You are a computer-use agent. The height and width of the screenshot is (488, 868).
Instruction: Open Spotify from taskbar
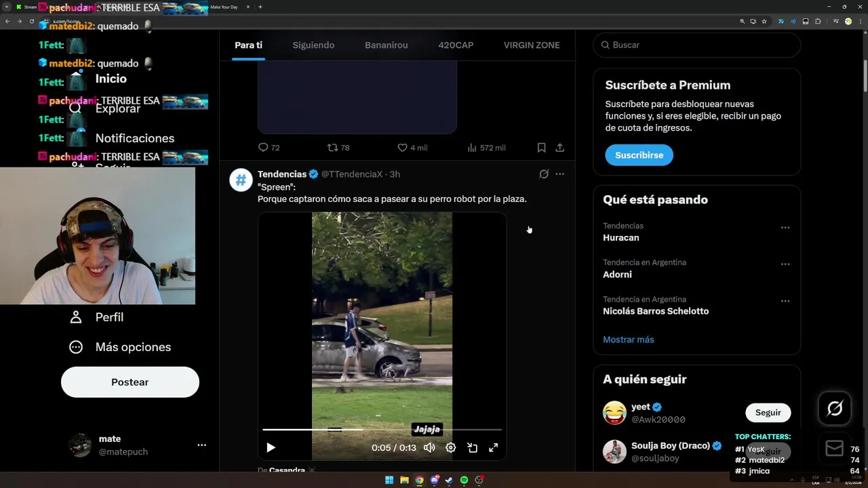click(464, 480)
